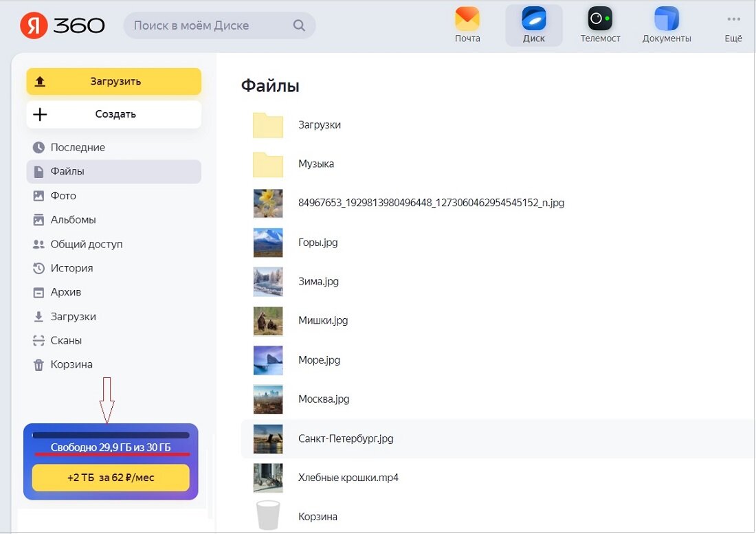Click the sidebar Загрузки download icon

tap(38, 317)
